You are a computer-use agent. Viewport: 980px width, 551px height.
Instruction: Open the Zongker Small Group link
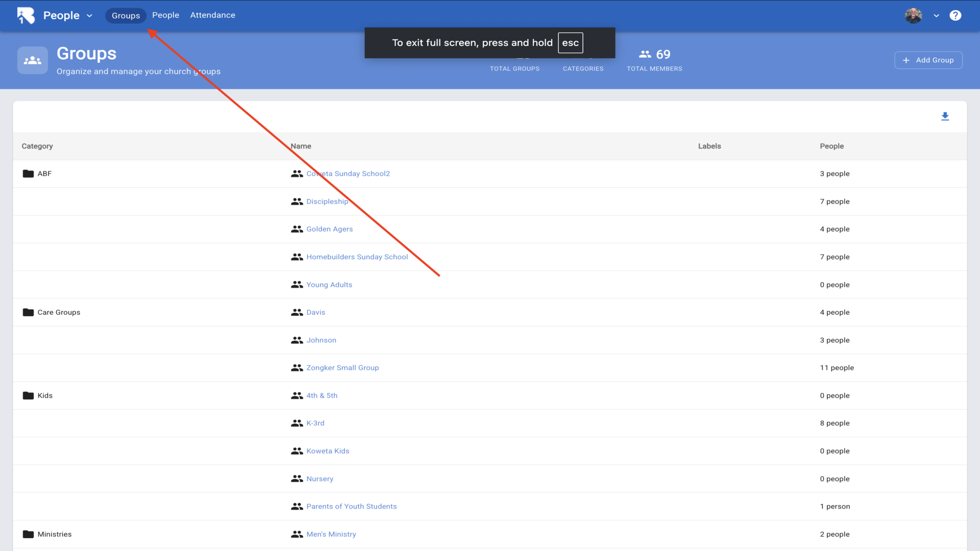pyautogui.click(x=342, y=368)
